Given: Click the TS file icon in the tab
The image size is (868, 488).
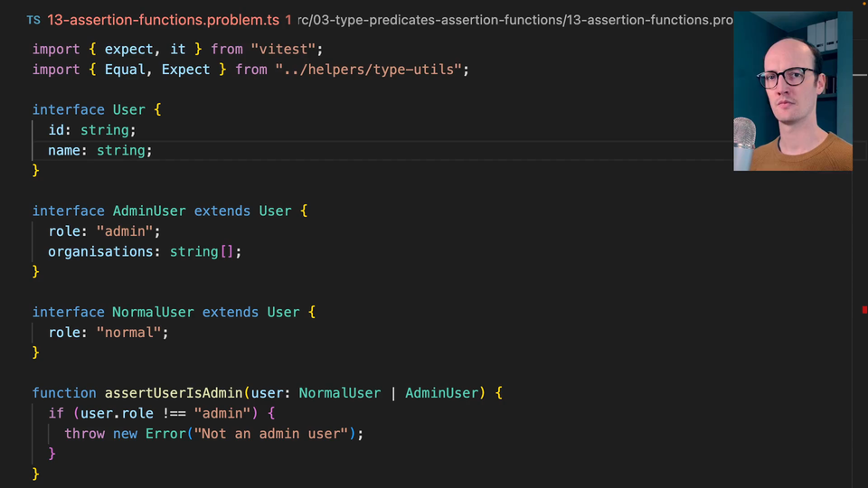Looking at the screenshot, I should (33, 19).
